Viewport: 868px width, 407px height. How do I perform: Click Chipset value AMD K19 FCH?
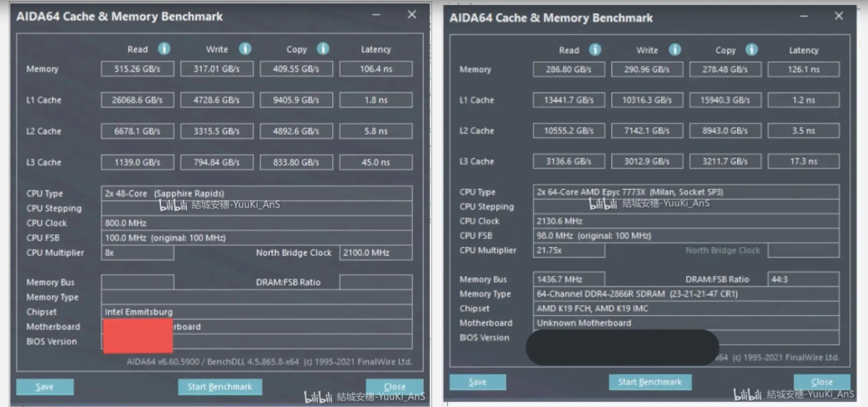(x=686, y=308)
